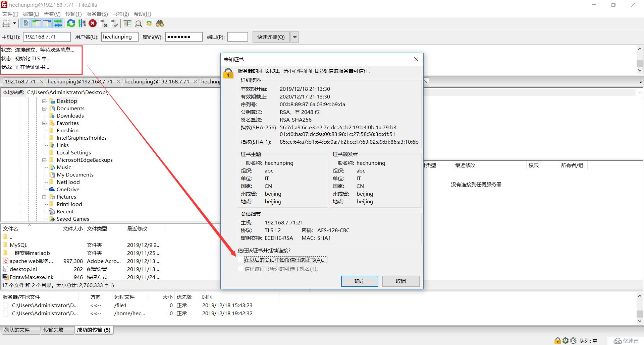Click the encryption lock status bar icon
This screenshot has height=345, width=644.
(x=557, y=341)
